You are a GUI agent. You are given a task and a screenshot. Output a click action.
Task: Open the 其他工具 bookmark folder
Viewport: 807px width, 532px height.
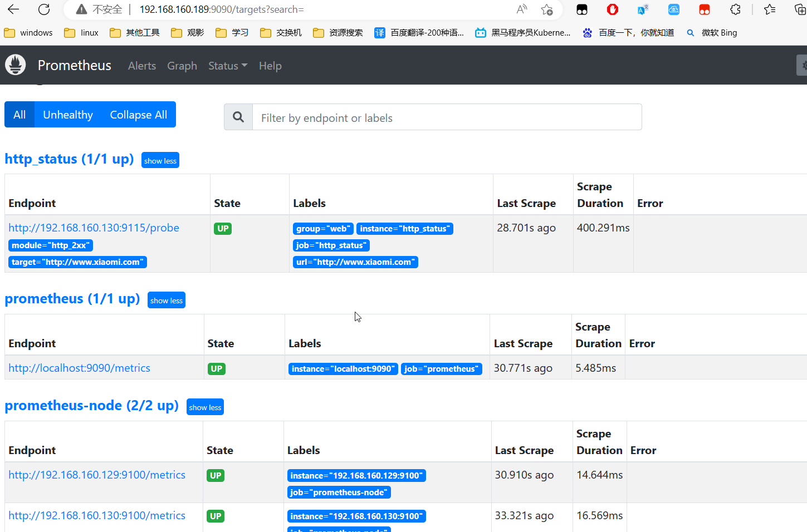135,33
